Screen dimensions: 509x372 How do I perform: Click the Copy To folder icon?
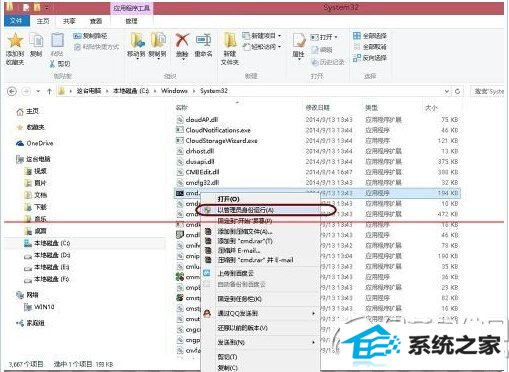158,40
